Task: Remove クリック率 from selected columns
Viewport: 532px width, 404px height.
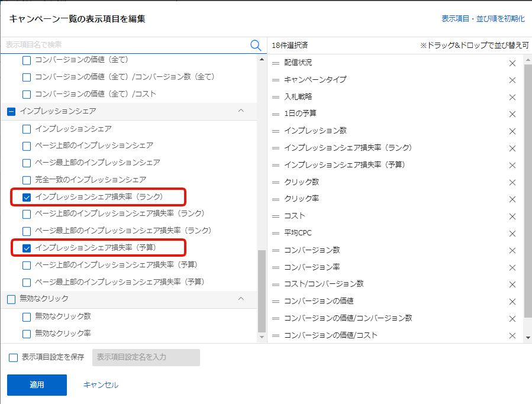Action: [x=512, y=199]
